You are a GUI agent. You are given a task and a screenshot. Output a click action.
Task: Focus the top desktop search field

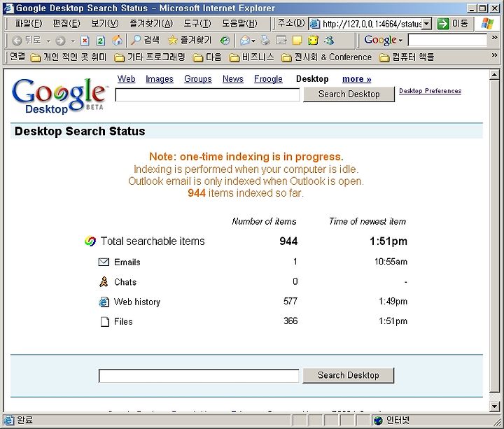click(x=207, y=95)
